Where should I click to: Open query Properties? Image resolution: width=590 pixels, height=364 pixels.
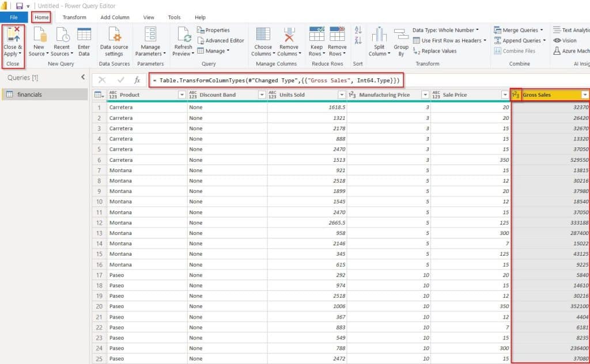[x=213, y=30]
